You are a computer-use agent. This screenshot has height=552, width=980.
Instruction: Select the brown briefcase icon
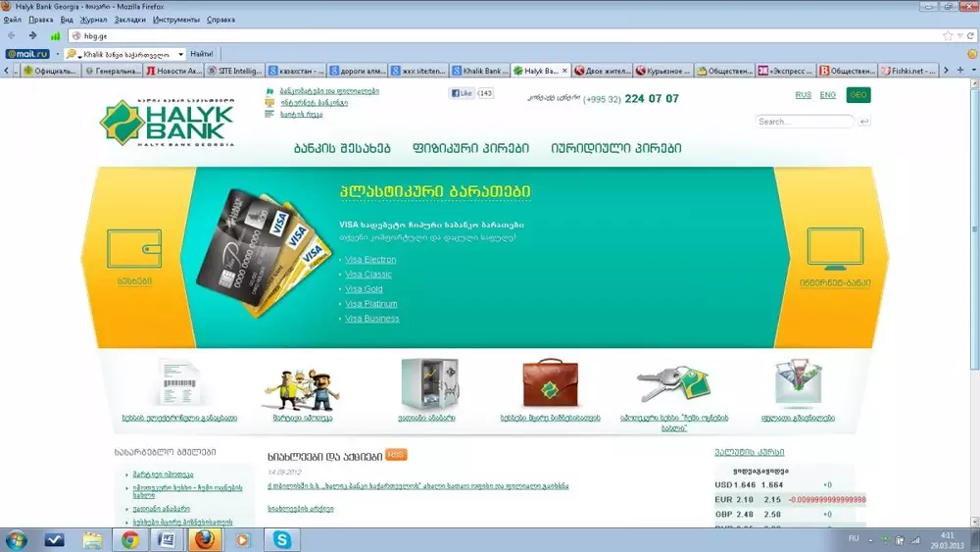[x=549, y=383]
